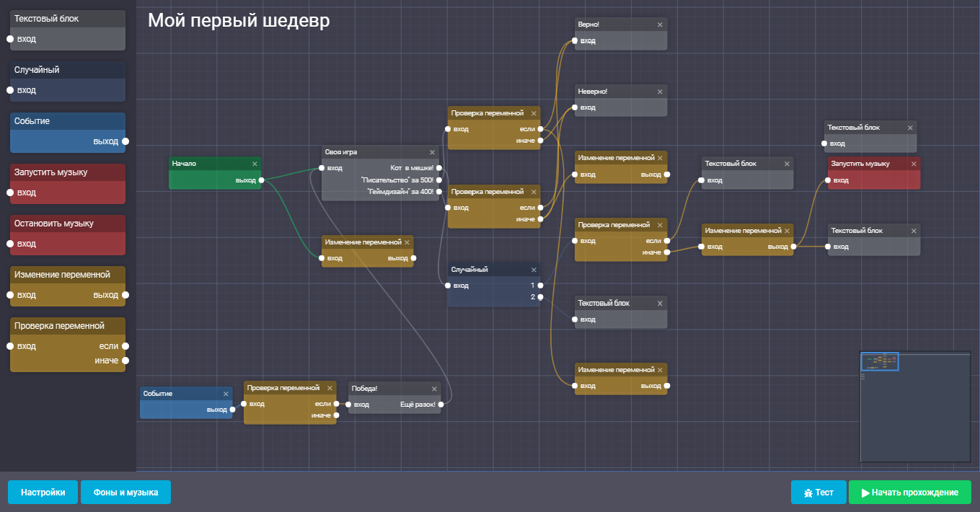980x512 pixels.
Task: Remove the canvas "Запустить музыку" node via X
Action: pos(914,164)
